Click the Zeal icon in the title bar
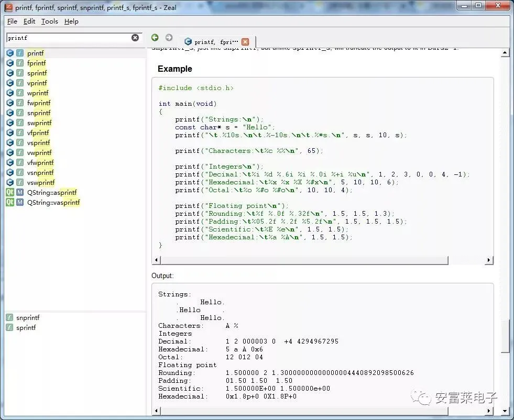The height and width of the screenshot is (420, 514). tap(8, 7)
